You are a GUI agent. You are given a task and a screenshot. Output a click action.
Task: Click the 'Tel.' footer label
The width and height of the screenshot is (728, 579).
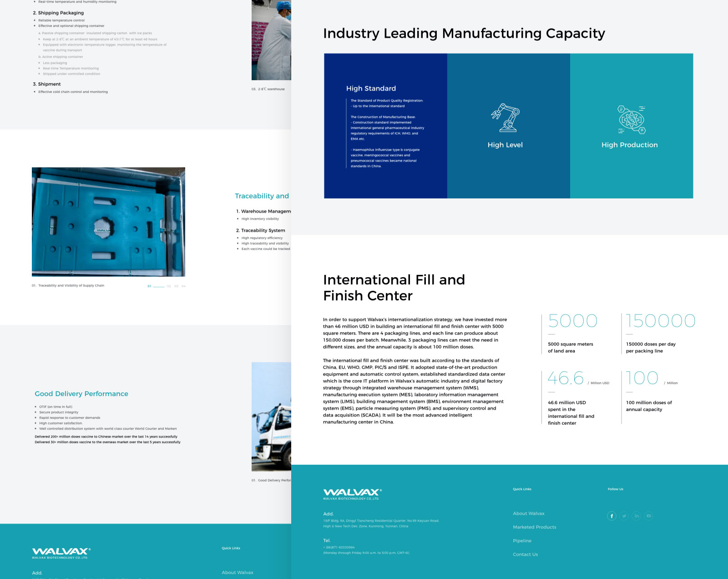(x=327, y=540)
